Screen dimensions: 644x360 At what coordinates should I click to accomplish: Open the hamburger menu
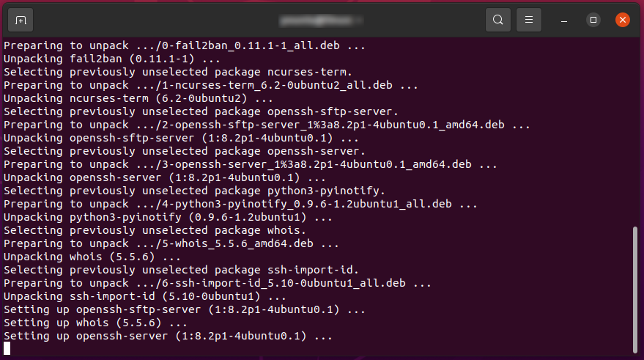coord(528,20)
